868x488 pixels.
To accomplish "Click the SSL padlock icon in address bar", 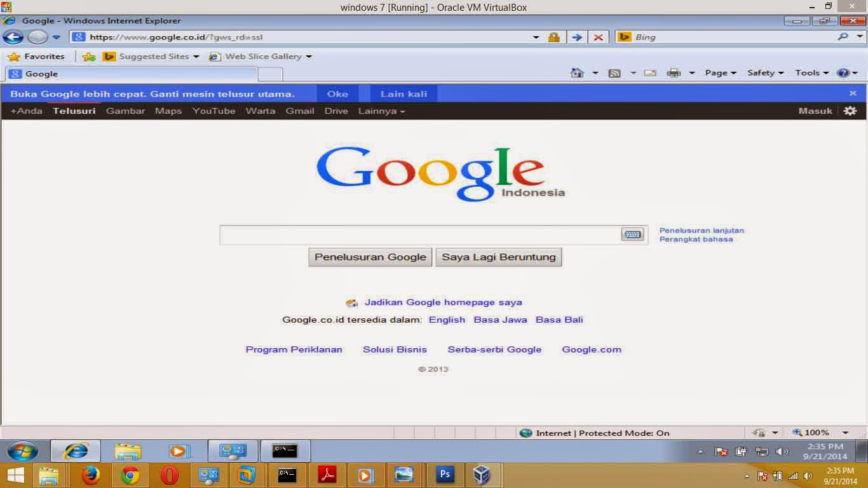I will click(553, 37).
